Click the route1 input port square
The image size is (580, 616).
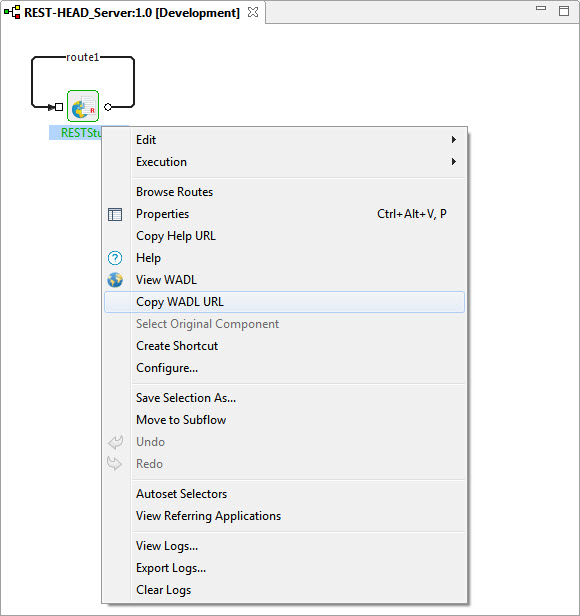pos(59,107)
